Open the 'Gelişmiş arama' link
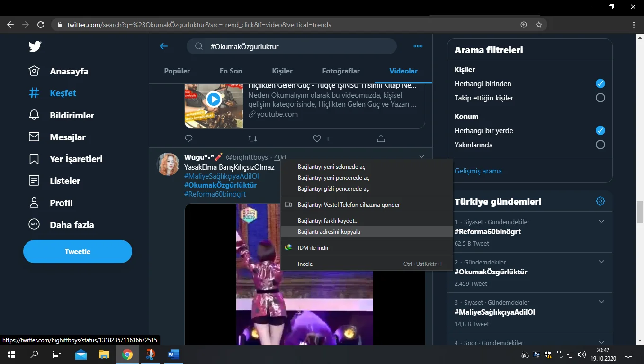The image size is (644, 364). (478, 171)
